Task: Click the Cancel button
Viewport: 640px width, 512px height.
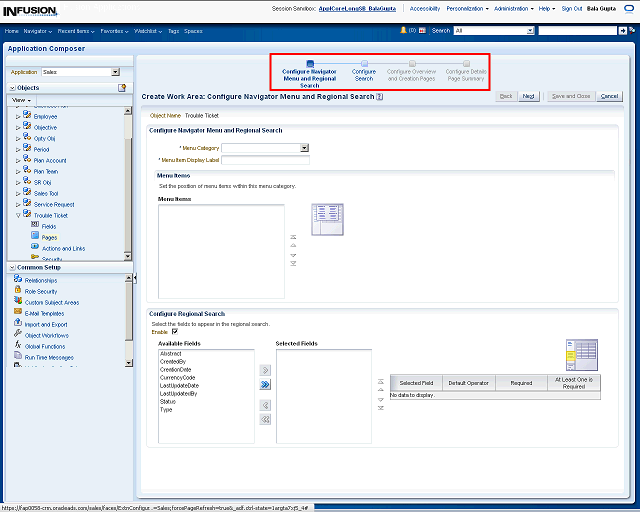Action: click(609, 96)
